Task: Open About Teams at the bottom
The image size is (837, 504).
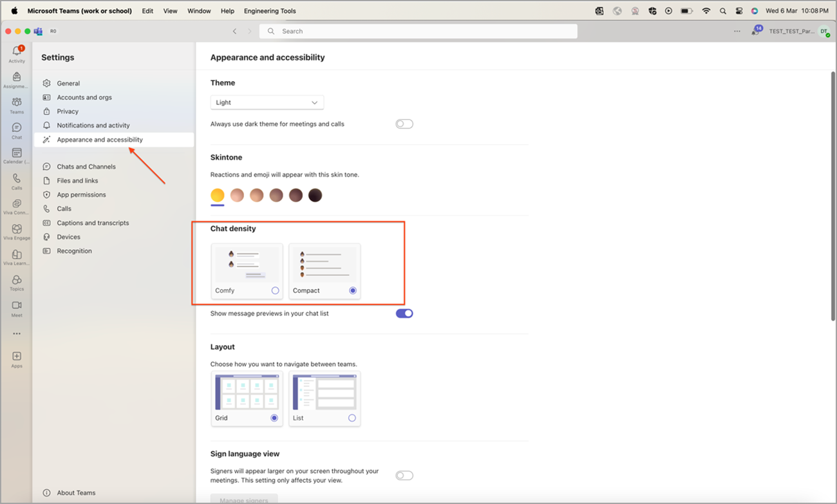Action: click(x=69, y=493)
